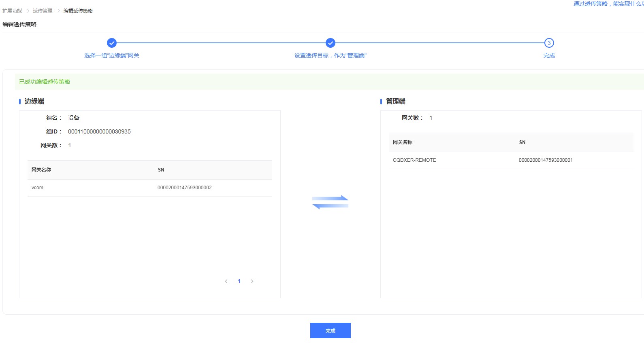
Task: Click the first step checkmark circle
Action: point(112,43)
